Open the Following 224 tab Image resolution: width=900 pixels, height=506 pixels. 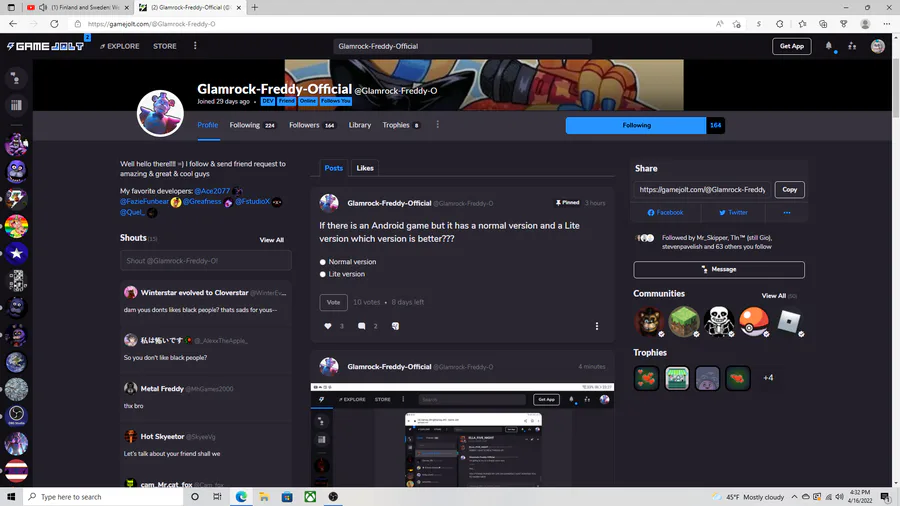tap(253, 125)
